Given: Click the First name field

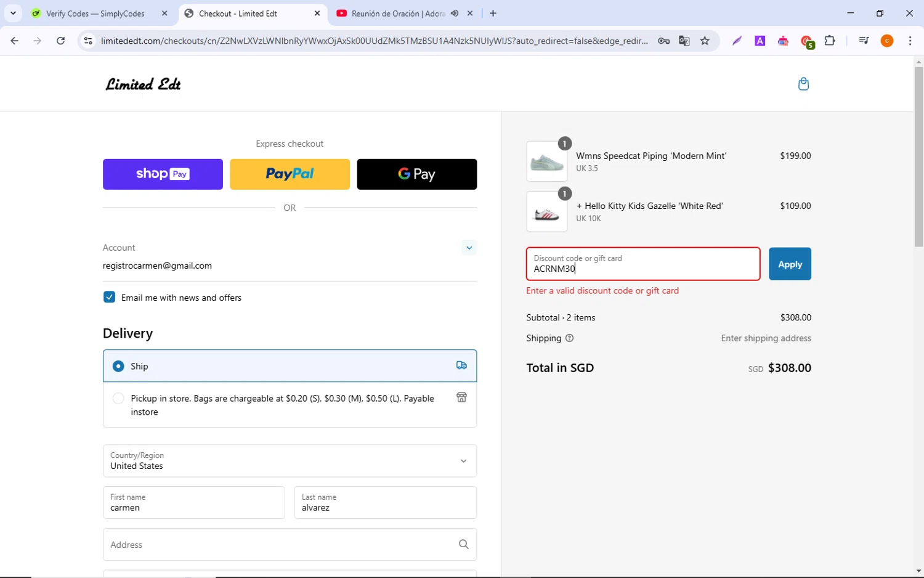Looking at the screenshot, I should click(x=193, y=503).
